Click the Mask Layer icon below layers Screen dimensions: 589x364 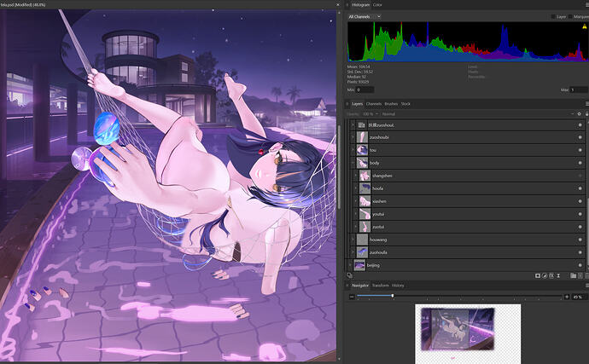[x=538, y=275]
